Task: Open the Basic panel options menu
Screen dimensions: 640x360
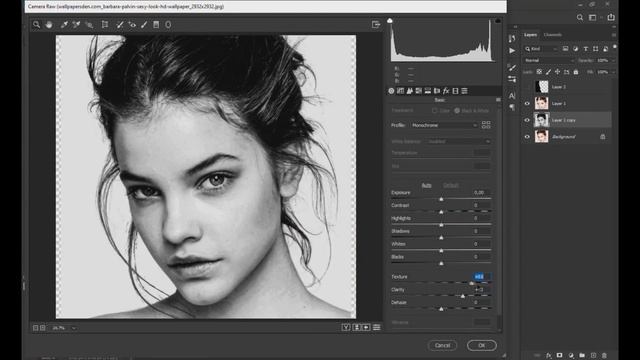Action: (498, 100)
